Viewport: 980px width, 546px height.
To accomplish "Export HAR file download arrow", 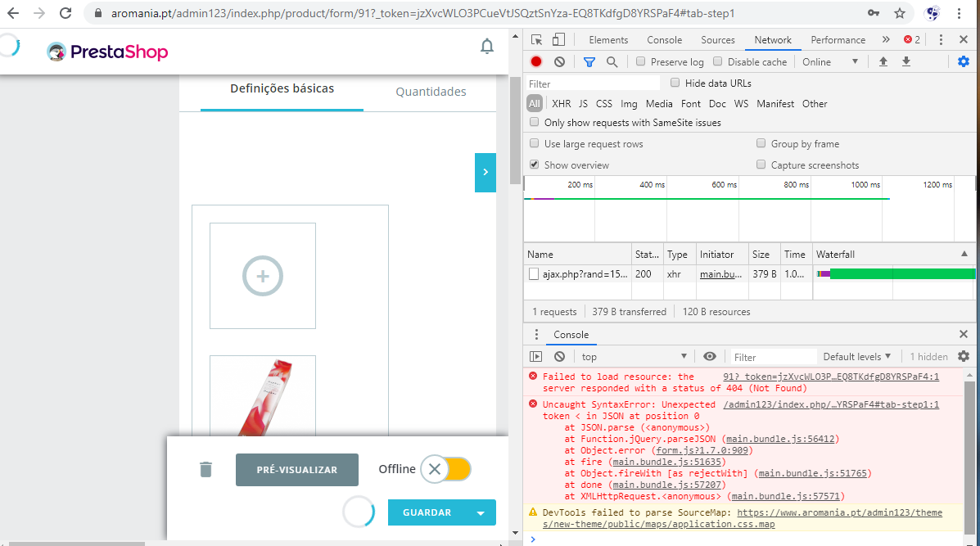I will tap(906, 62).
